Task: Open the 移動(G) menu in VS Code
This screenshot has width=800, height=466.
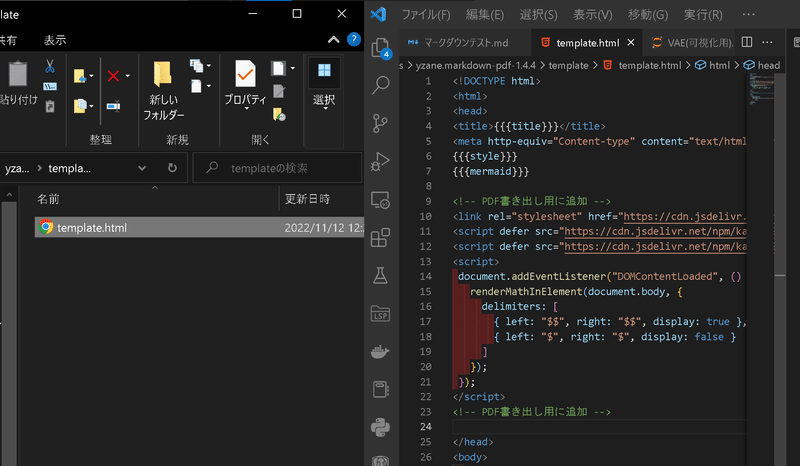Action: pyautogui.click(x=647, y=15)
